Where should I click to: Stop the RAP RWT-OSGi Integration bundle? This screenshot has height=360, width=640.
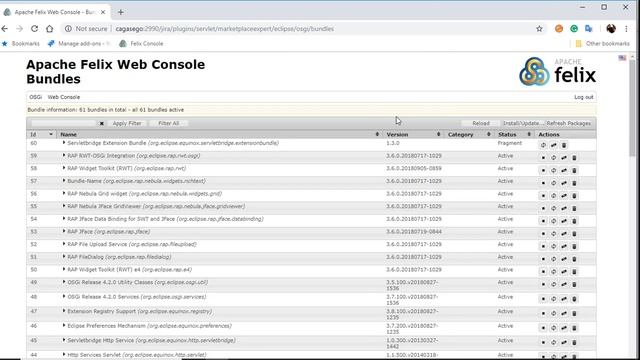click(543, 158)
